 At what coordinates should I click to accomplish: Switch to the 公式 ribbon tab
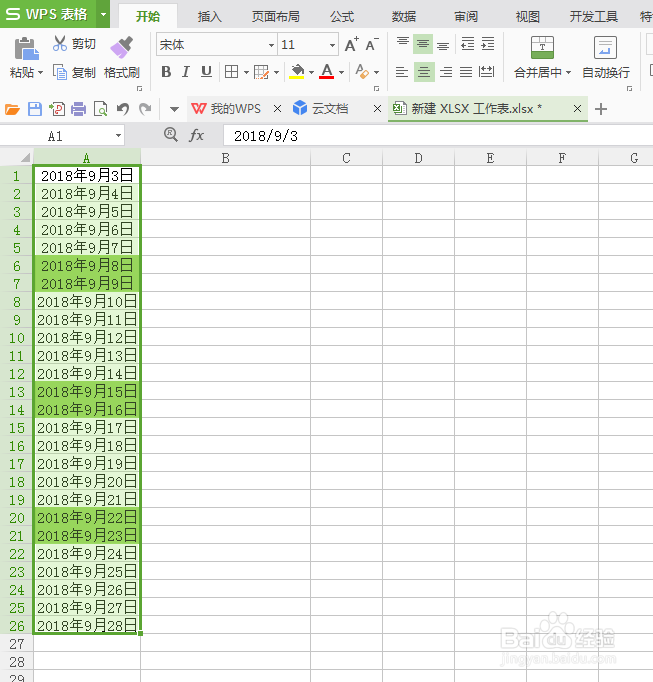[x=342, y=17]
